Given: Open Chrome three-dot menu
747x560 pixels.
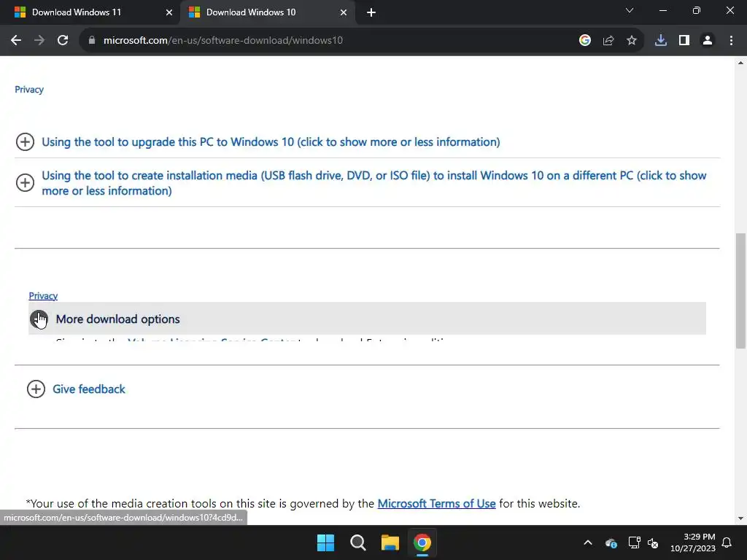Looking at the screenshot, I should 731,41.
